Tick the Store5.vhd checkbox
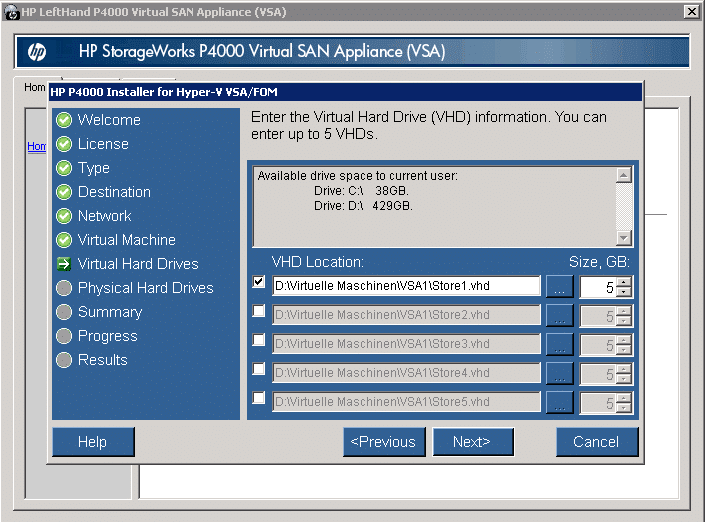 click(259, 399)
